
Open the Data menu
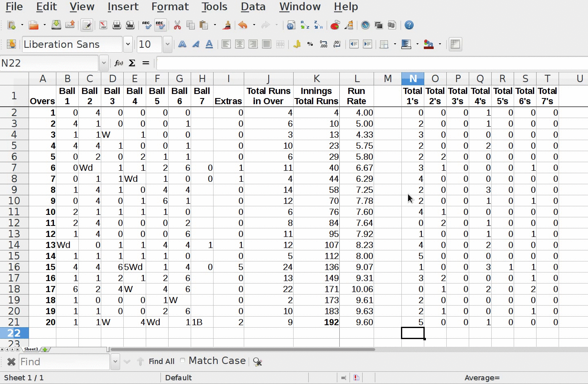tap(253, 7)
